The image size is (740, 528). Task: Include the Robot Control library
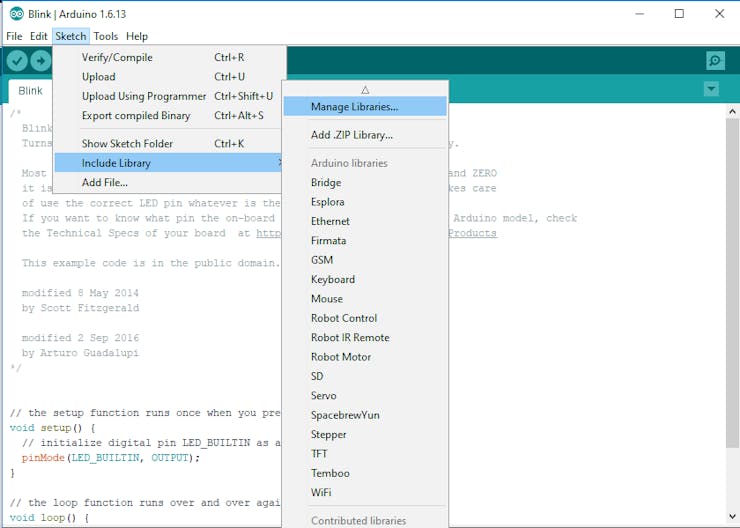click(365, 318)
